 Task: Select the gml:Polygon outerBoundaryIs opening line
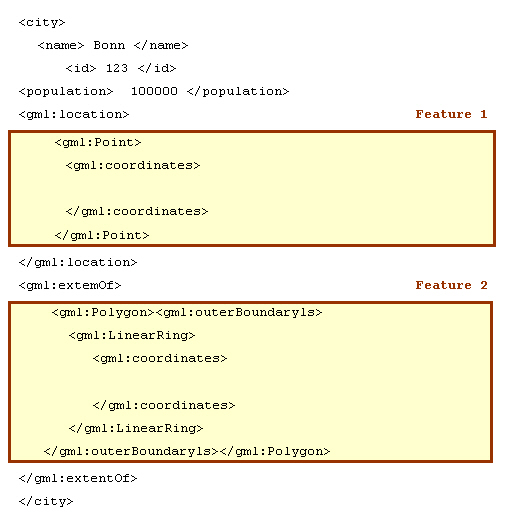[187, 313]
